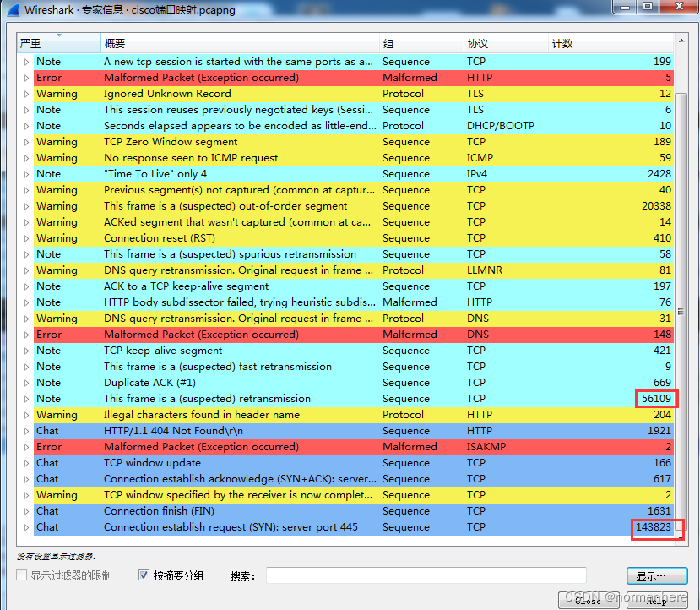700x610 pixels.
Task: Expand the Connection reset (RST) row
Action: coord(26,238)
